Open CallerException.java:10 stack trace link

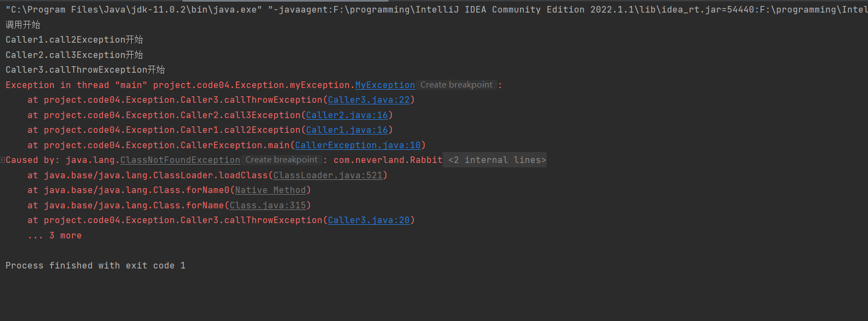pos(357,145)
